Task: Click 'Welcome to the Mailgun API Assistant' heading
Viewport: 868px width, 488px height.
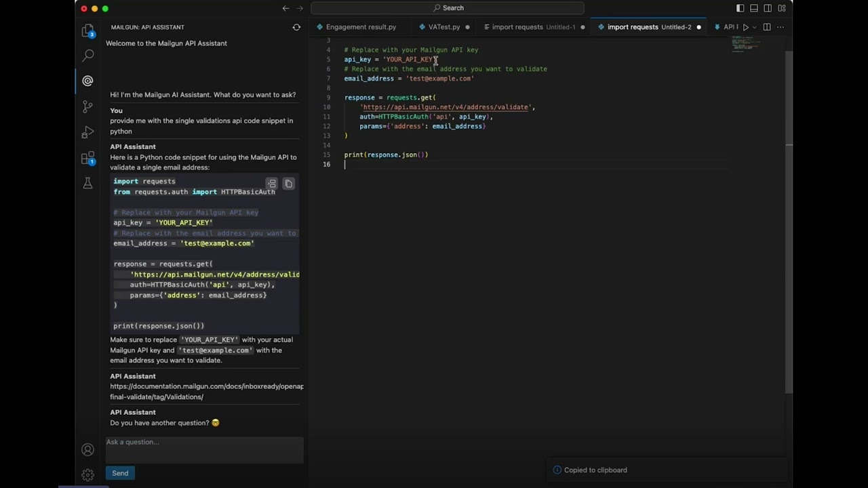Action: pos(166,43)
